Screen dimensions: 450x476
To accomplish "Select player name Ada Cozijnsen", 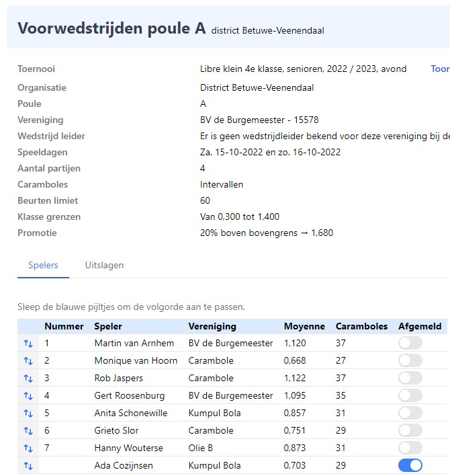I will [x=124, y=465].
